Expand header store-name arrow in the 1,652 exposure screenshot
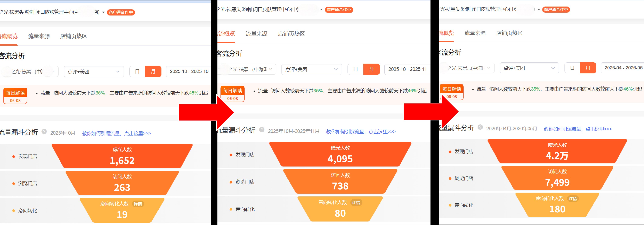Viewport: 644px width, 225px height. (x=103, y=12)
